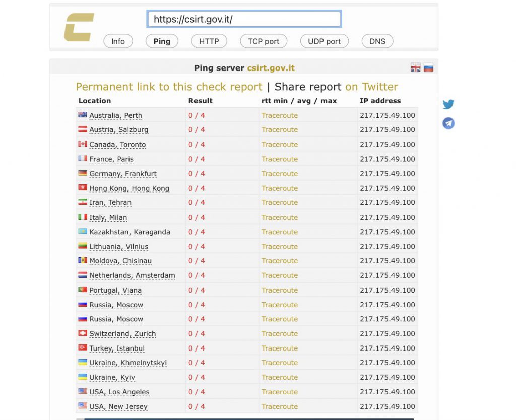Click the Netherlands, Amsterdam location link
516x420 pixels.
point(133,275)
